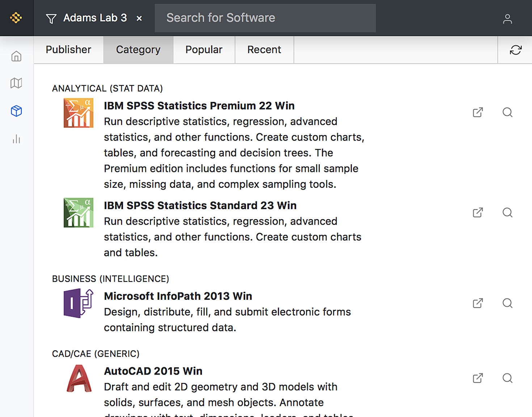Open external link for Microsoft InfoPath 2013
532x417 pixels.
(478, 303)
